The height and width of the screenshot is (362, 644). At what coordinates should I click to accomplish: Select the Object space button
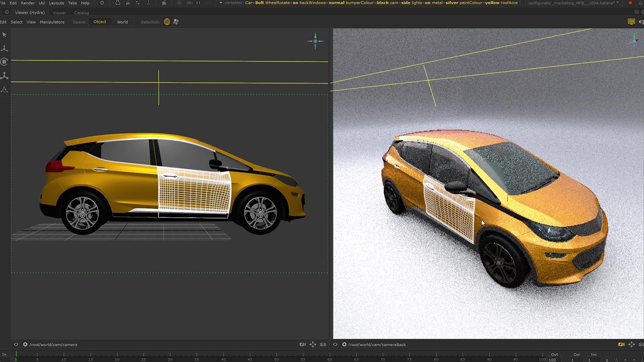coord(100,22)
